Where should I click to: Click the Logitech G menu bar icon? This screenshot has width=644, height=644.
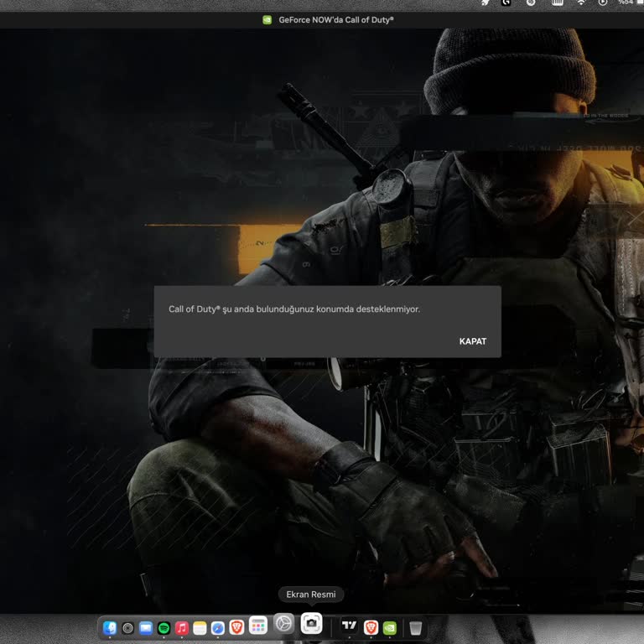point(506,3)
